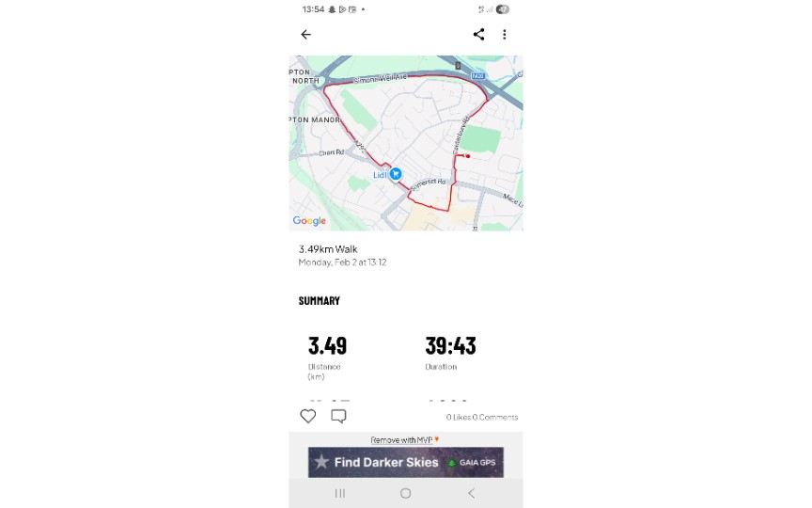Tap the 39:43 duration stat
812x508 pixels.
pos(450,346)
